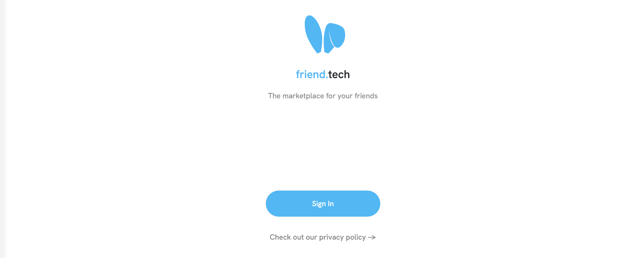The image size is (644, 258).
Task: Click the blue "friend." title text
Action: (312, 74)
